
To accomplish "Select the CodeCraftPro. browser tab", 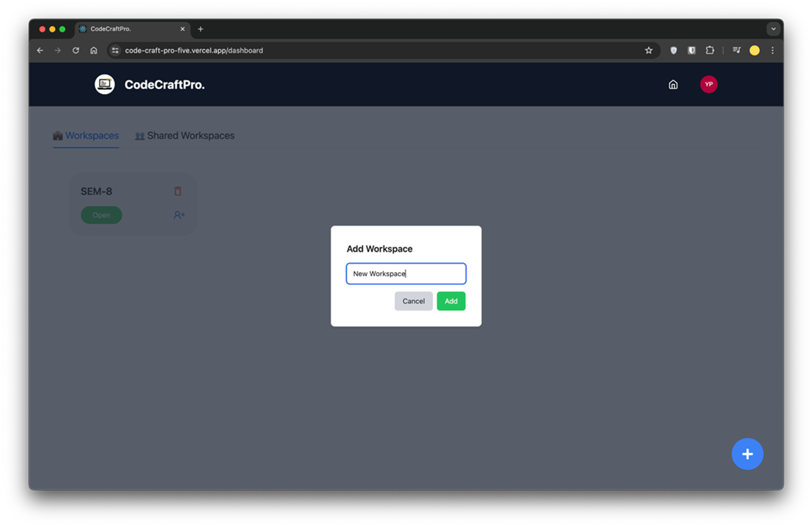I will (133, 29).
